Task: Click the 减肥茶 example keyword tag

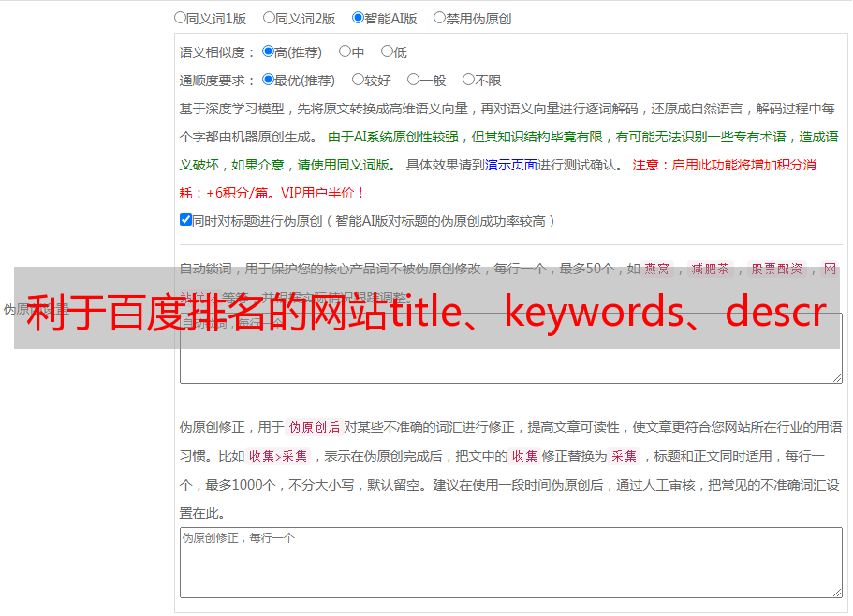Action: 710,269
